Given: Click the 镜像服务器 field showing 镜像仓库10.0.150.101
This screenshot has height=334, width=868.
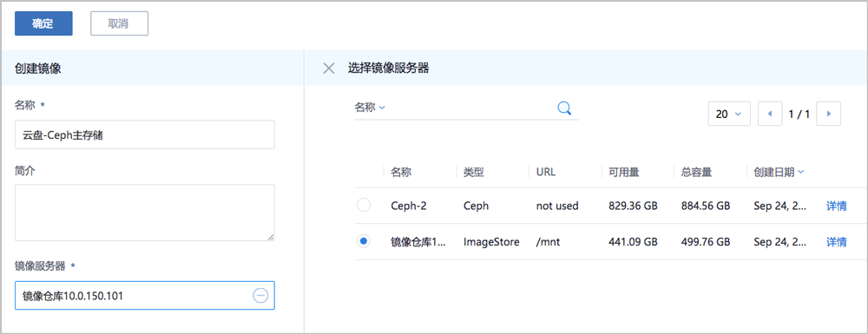Looking at the screenshot, I should (144, 296).
